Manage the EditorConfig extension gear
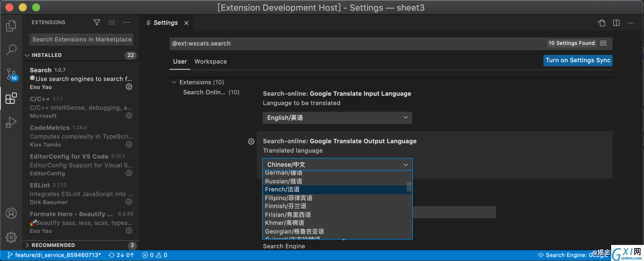 point(129,173)
